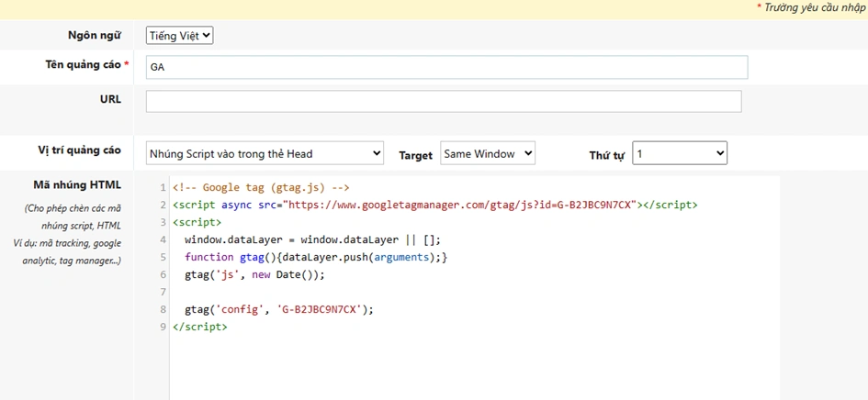Open the Target Same Window dropdown
This screenshot has width=868, height=400.
(488, 154)
